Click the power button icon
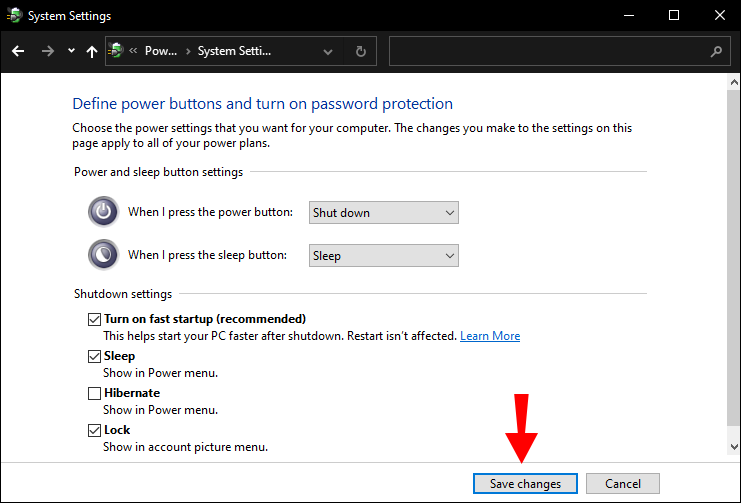This screenshot has width=741, height=503. click(x=103, y=212)
